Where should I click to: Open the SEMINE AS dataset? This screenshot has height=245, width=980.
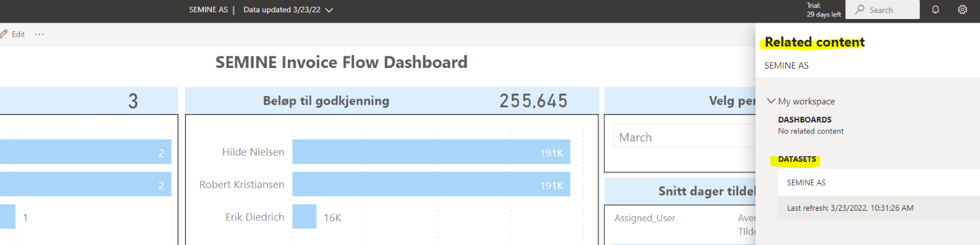pyautogui.click(x=806, y=183)
